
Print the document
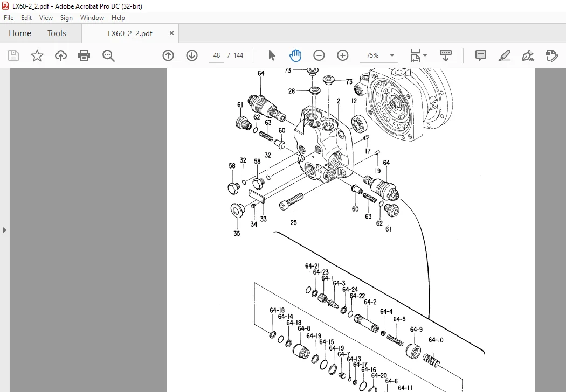(84, 55)
